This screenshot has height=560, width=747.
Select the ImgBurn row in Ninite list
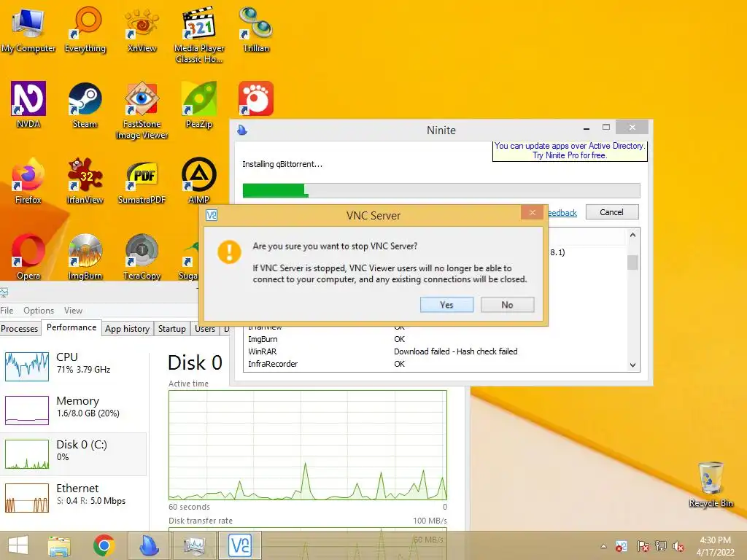tap(436, 339)
